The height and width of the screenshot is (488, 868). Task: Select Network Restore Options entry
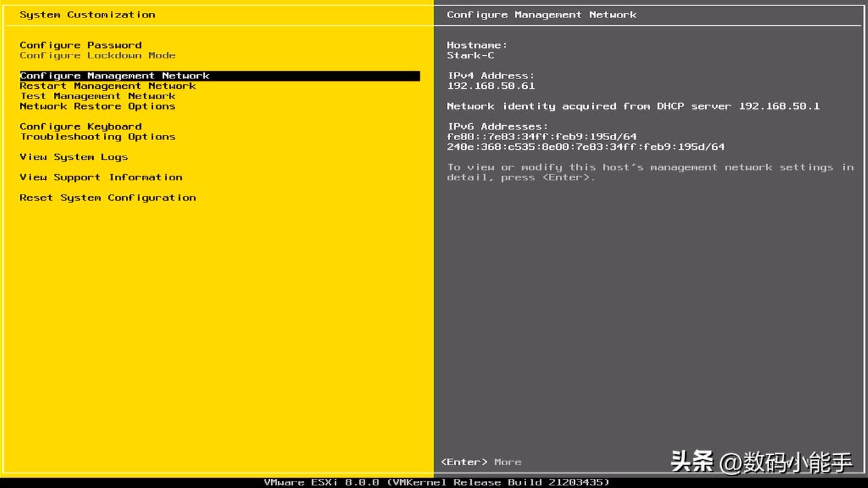[97, 106]
